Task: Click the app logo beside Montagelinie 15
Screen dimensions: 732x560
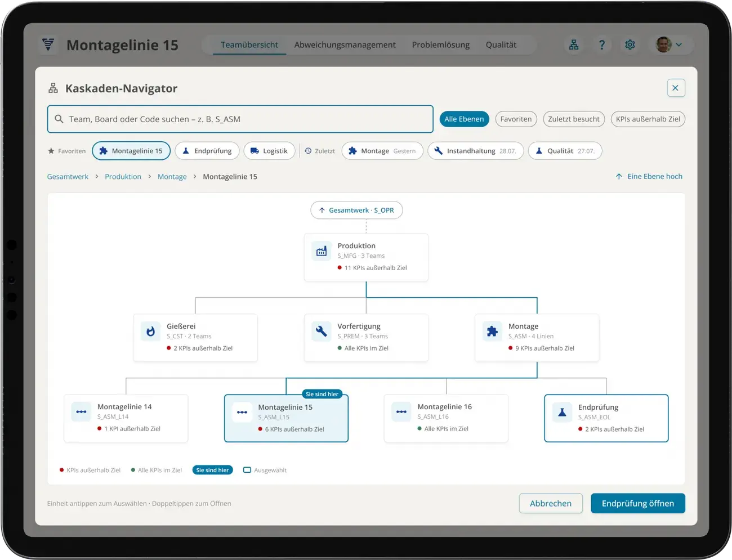Action: point(48,44)
